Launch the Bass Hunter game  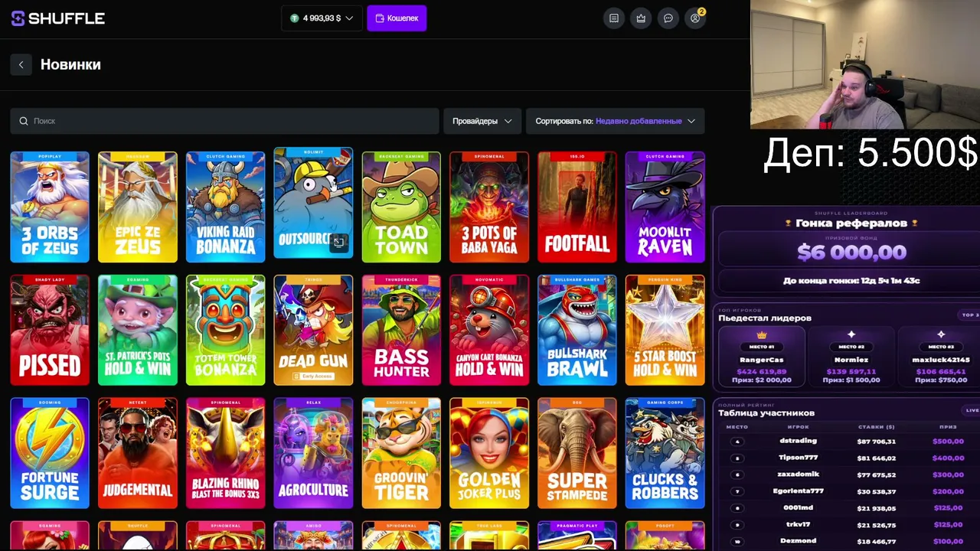coord(401,330)
